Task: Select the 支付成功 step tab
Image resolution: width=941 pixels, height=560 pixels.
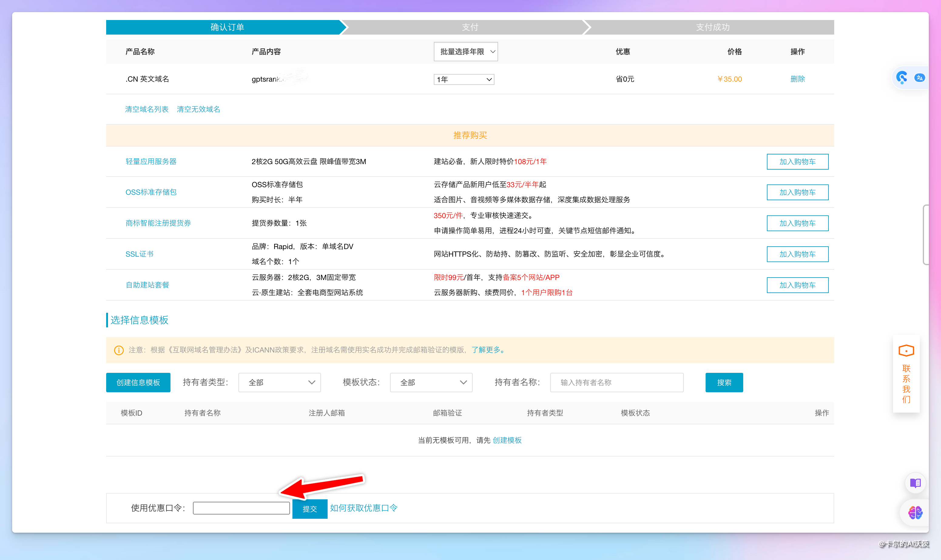Action: click(712, 27)
